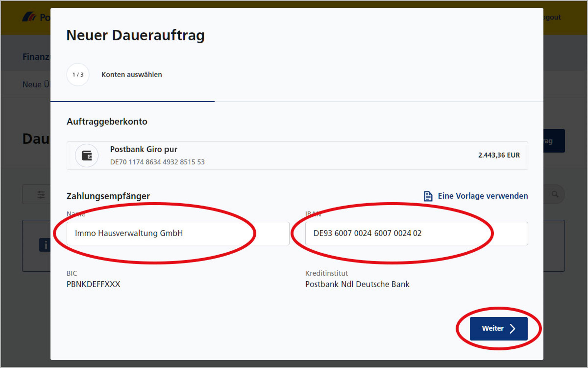Open the Finanz menu in background page
The height and width of the screenshot is (368, 588).
coord(37,57)
